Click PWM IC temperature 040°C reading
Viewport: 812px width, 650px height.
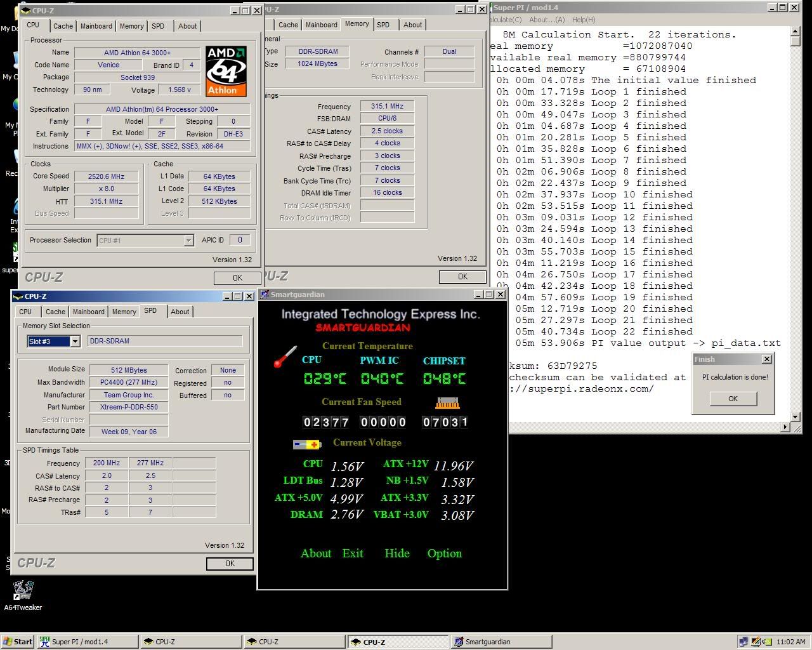click(x=383, y=379)
